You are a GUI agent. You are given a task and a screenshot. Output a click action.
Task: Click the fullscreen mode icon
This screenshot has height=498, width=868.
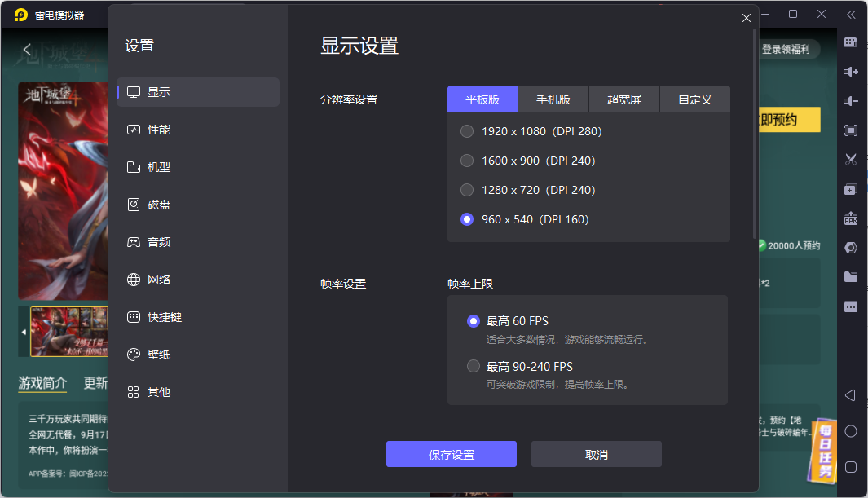(851, 130)
